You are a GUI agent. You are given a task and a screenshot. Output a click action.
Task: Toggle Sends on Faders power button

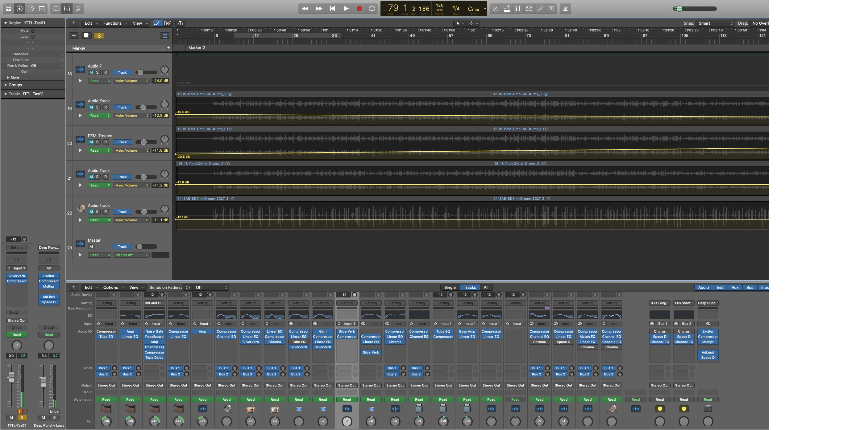click(188, 288)
